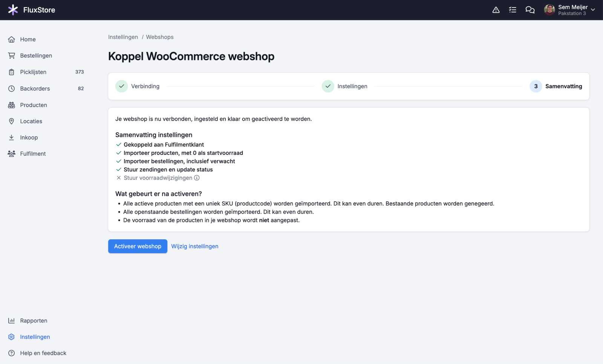Screen dimensions: 603x364
Task: Click the info icon beside Stuur voorraadwijzigingen
Action: [197, 178]
